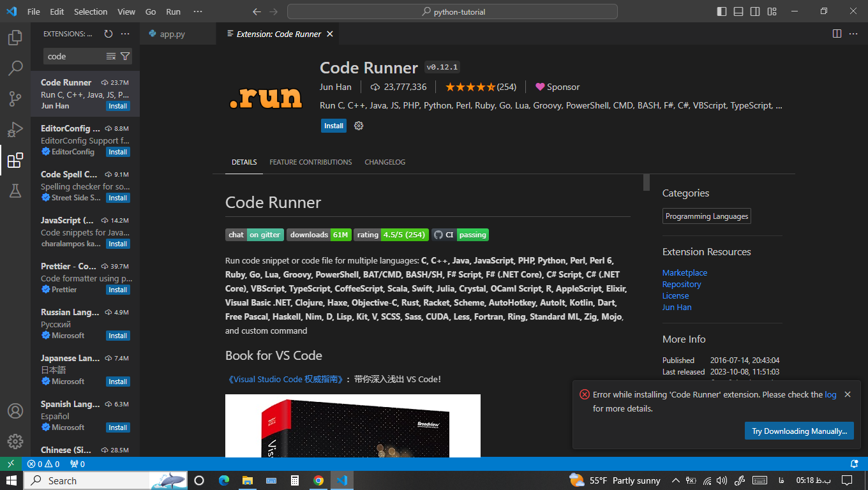Install Code Runner from the sidebar list
This screenshot has width=868, height=490.
tap(118, 106)
